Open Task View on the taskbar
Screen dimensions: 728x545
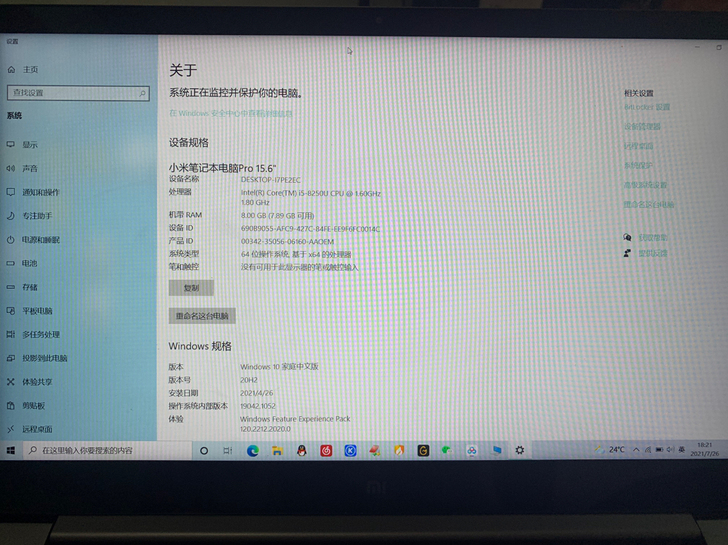228,450
